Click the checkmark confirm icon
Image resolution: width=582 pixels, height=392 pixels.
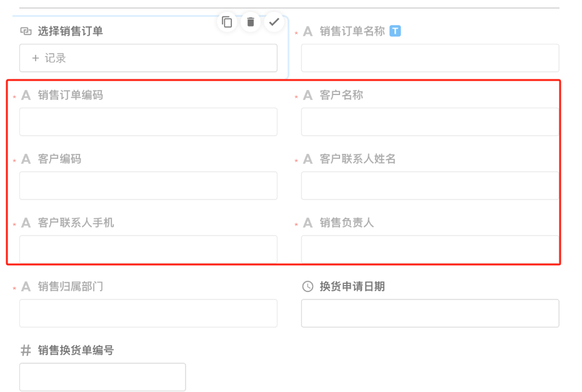pyautogui.click(x=274, y=22)
